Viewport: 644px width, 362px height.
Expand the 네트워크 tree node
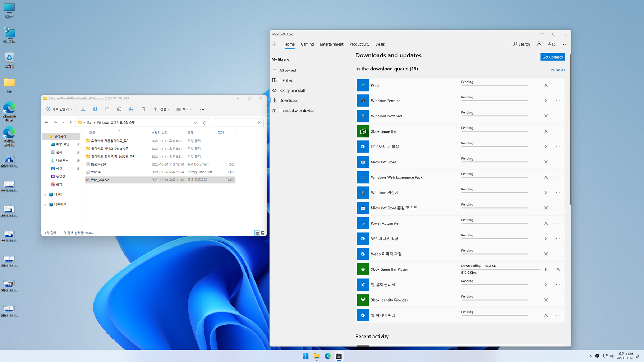[x=45, y=205]
